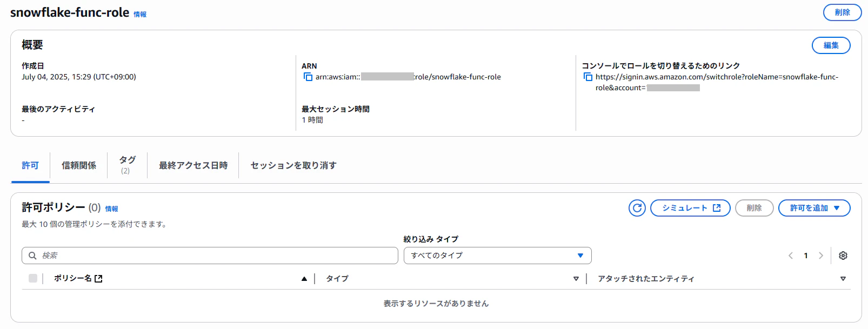Open policy table settings gear
868x329 pixels.
[x=843, y=256]
